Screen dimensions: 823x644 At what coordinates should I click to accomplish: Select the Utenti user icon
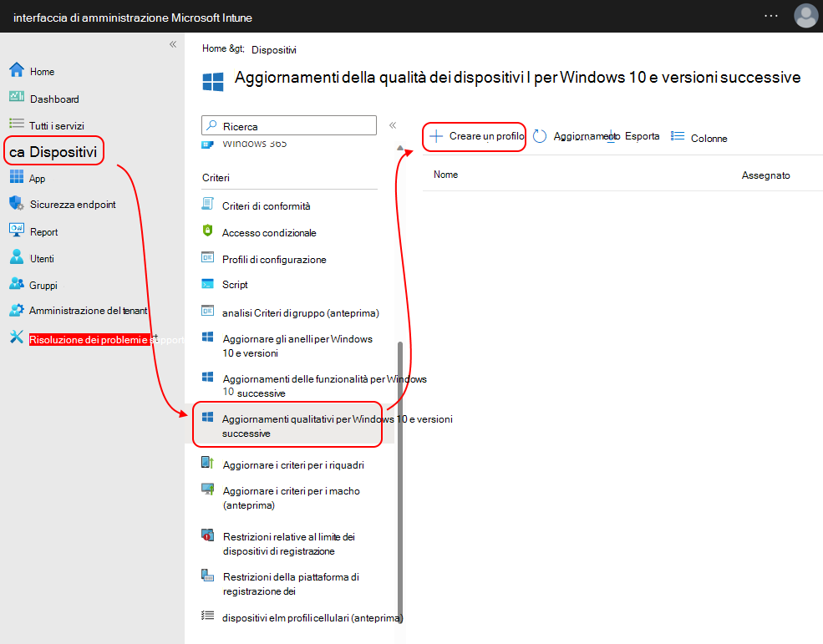point(16,258)
